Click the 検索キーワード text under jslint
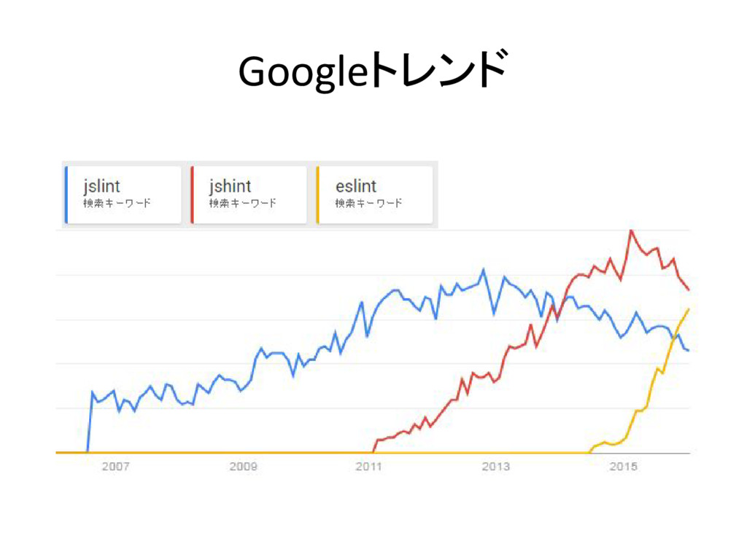The width and height of the screenshot is (747, 560). coord(117,203)
